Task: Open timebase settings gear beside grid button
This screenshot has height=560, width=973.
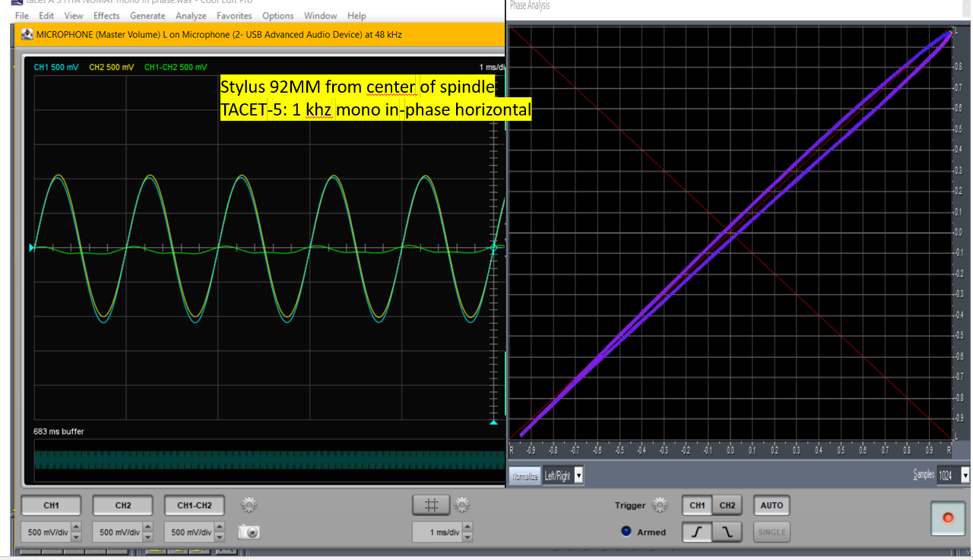Action: point(462,505)
